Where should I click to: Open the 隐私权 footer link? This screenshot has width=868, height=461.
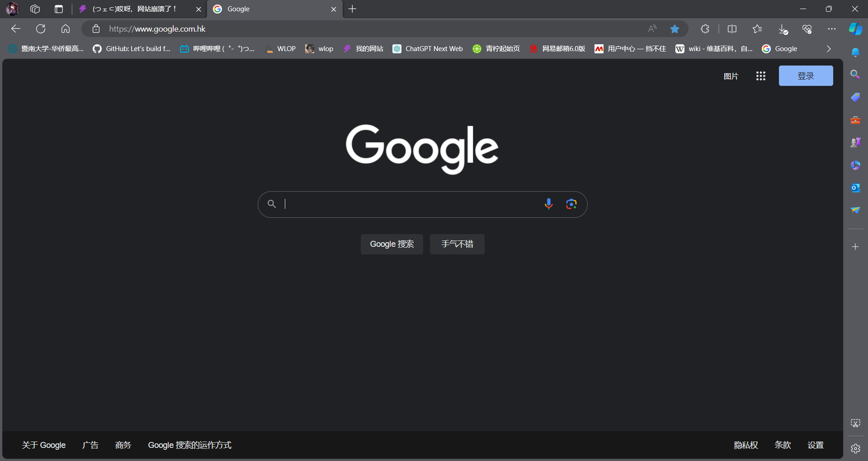[746, 445]
